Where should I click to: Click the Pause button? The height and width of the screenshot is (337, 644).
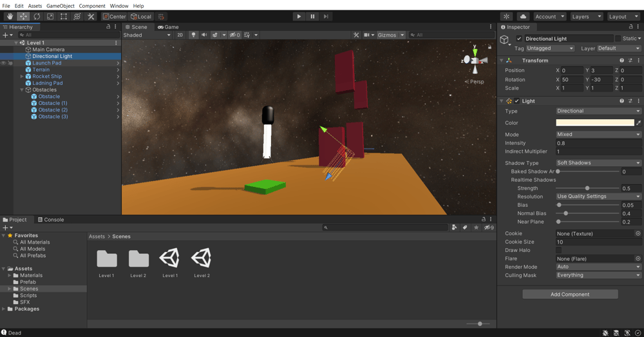pyautogui.click(x=312, y=17)
